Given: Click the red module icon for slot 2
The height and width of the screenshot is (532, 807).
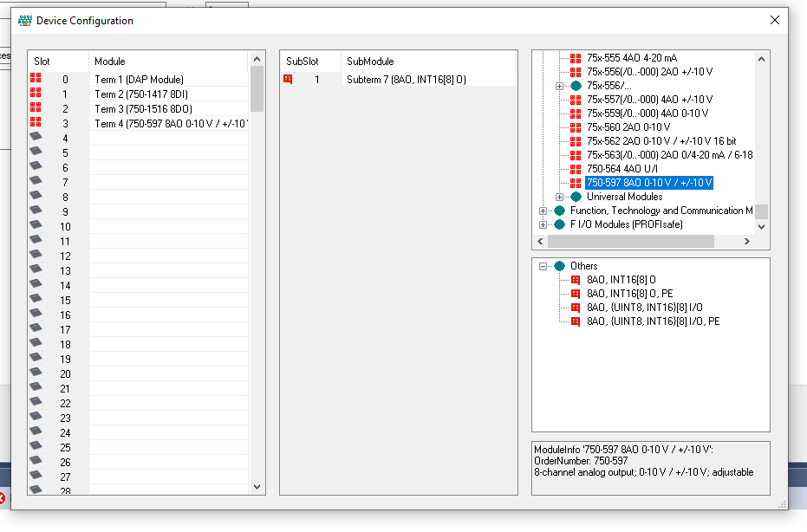Looking at the screenshot, I should [x=36, y=107].
